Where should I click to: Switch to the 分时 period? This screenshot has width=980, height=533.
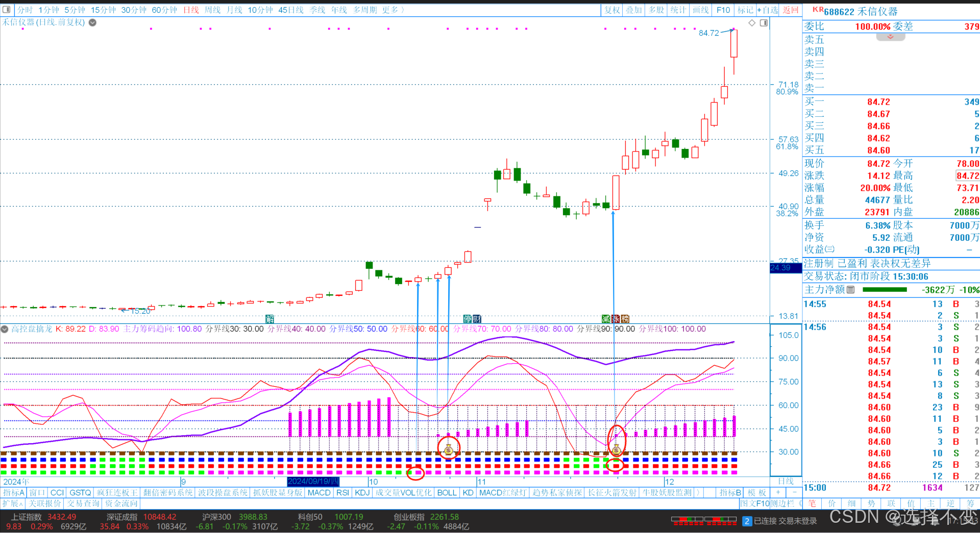click(24, 10)
